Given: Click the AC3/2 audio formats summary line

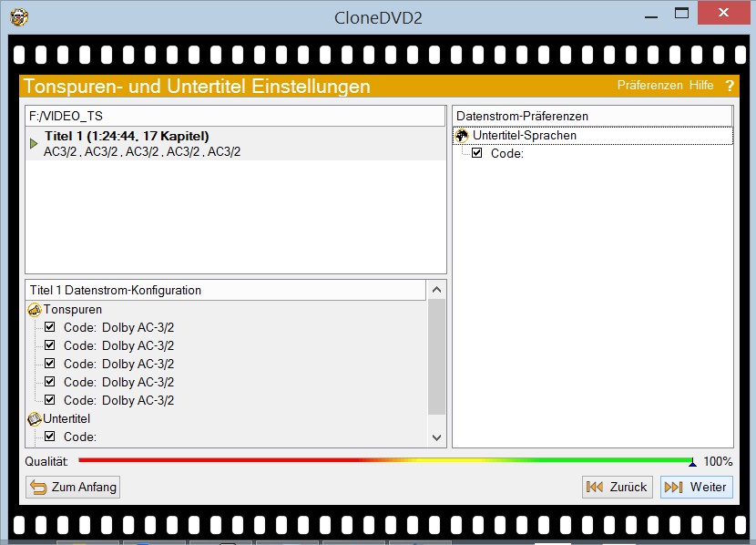Looking at the screenshot, I should (142, 152).
